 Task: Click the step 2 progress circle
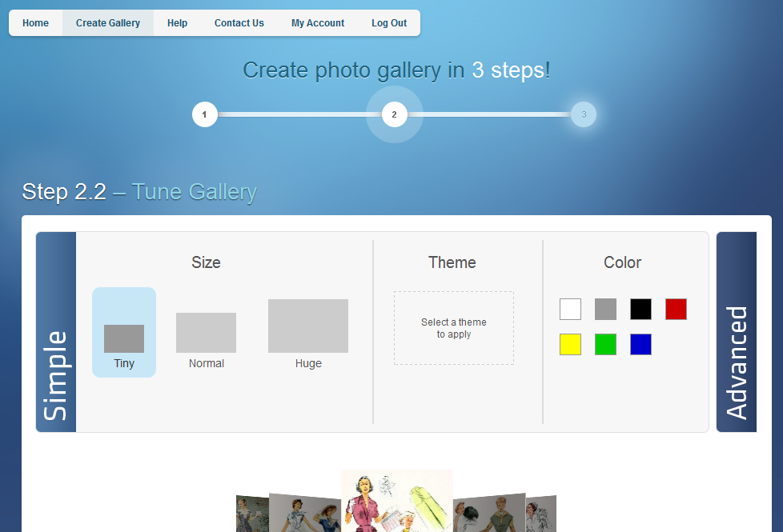(x=395, y=114)
